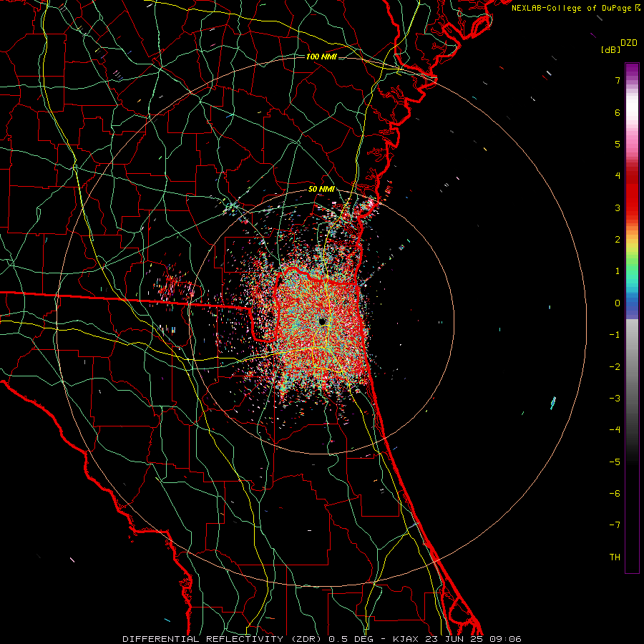Click the TH threshold label on the scale
644x644 pixels.
tap(615, 557)
